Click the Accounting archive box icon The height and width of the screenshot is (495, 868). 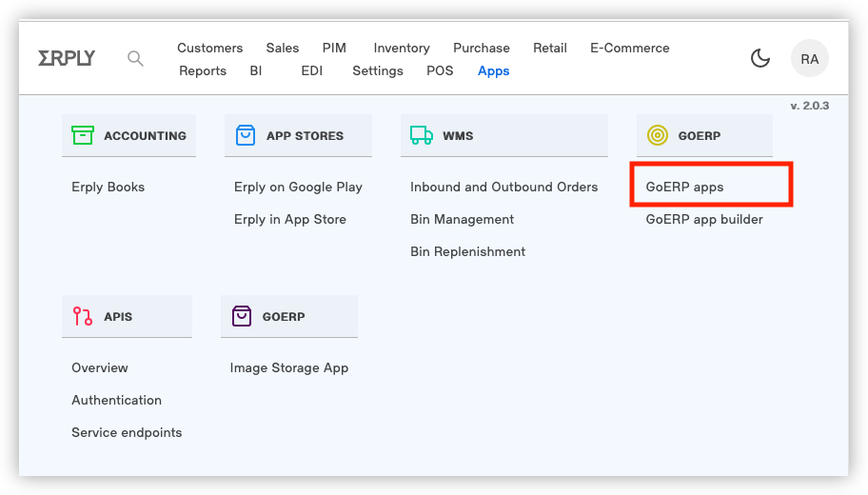click(x=83, y=135)
